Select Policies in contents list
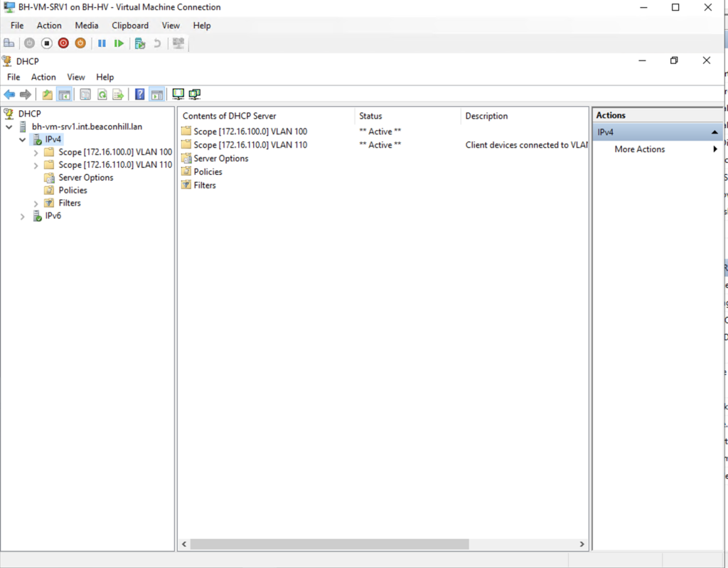The height and width of the screenshot is (568, 728). click(x=208, y=172)
